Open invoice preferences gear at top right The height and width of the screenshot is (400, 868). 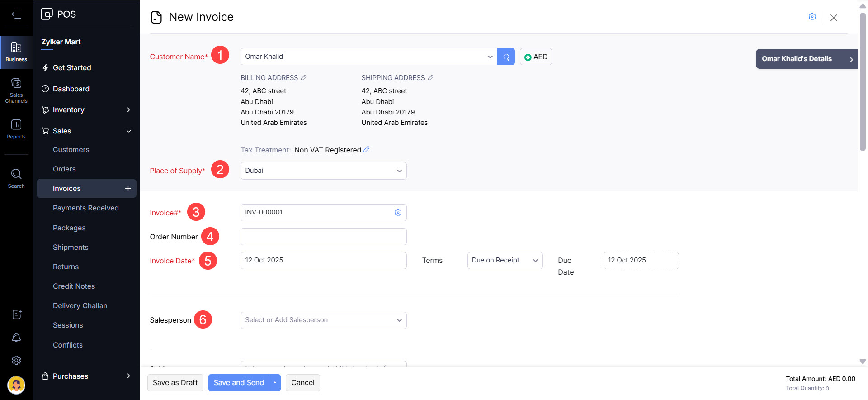pos(812,17)
